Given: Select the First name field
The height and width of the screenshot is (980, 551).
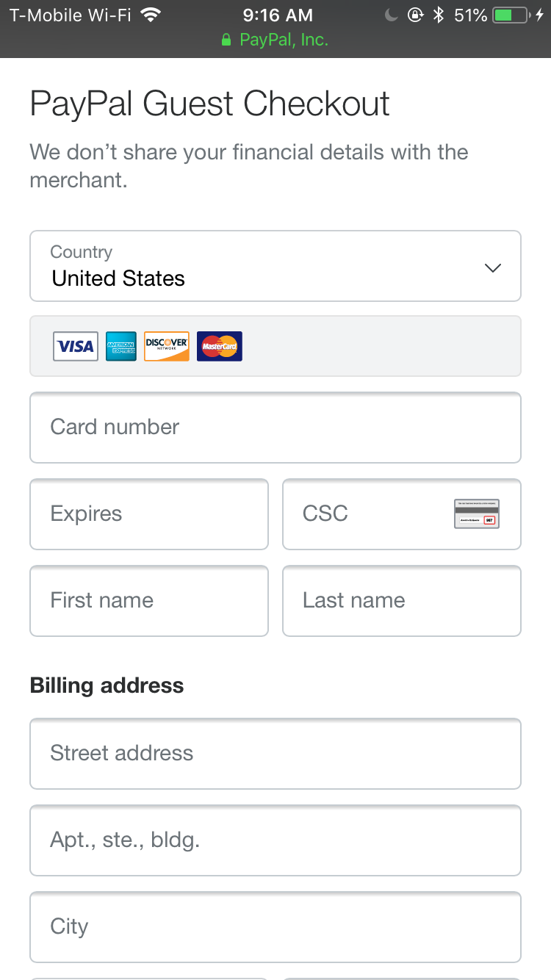Looking at the screenshot, I should point(149,601).
